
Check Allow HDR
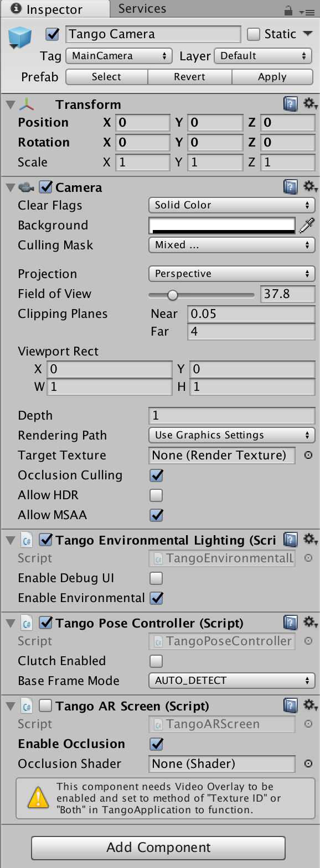(157, 495)
